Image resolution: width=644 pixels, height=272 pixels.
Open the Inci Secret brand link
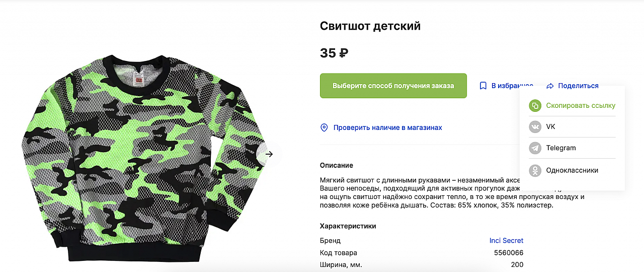point(506,240)
